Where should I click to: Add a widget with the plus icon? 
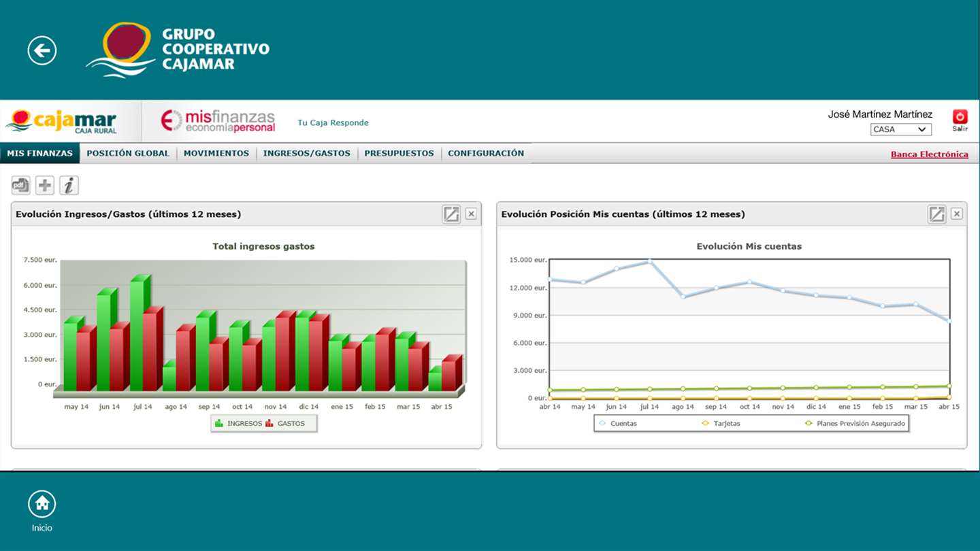45,185
